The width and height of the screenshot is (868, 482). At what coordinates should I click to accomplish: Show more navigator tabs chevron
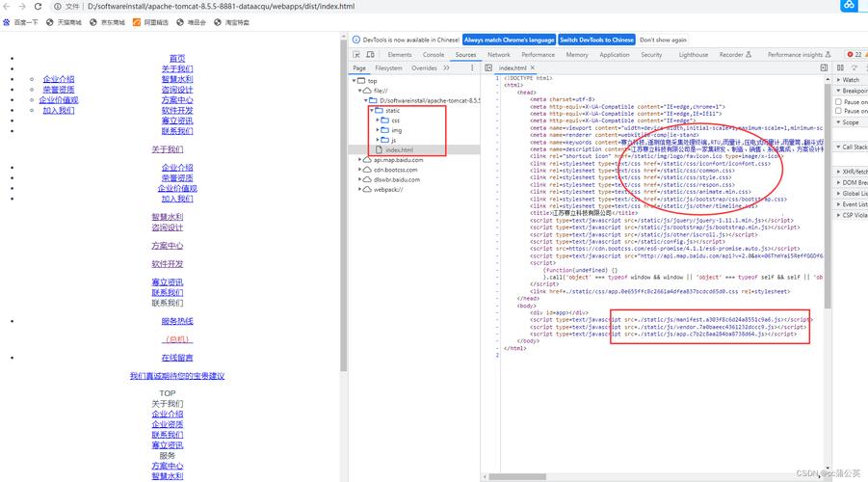tap(447, 68)
